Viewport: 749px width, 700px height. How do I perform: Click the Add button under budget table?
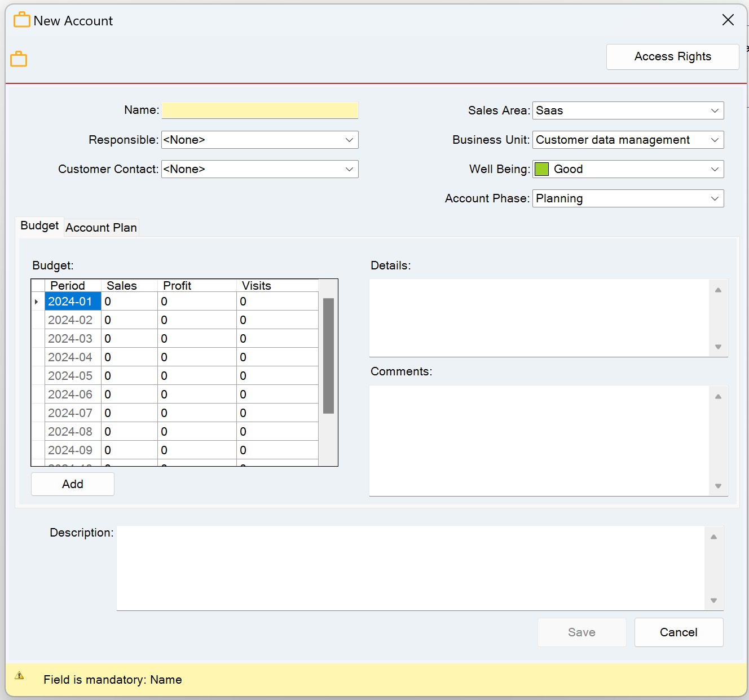(73, 484)
